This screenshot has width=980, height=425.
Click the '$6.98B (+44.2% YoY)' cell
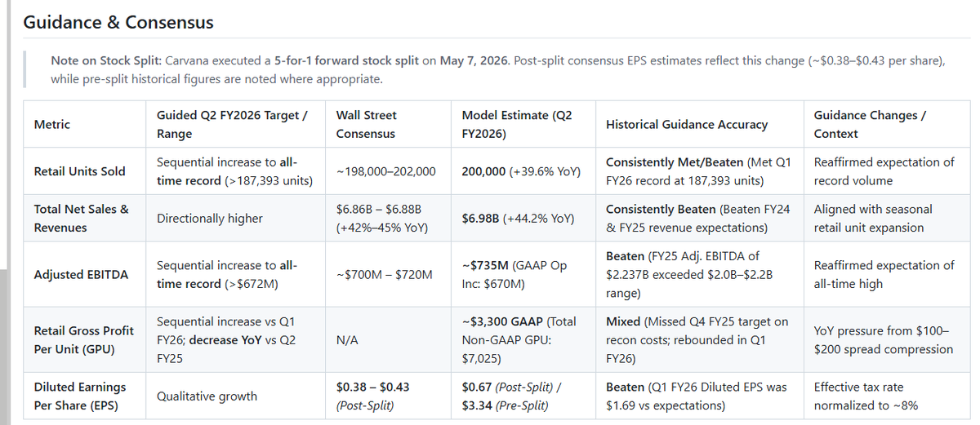(x=518, y=218)
